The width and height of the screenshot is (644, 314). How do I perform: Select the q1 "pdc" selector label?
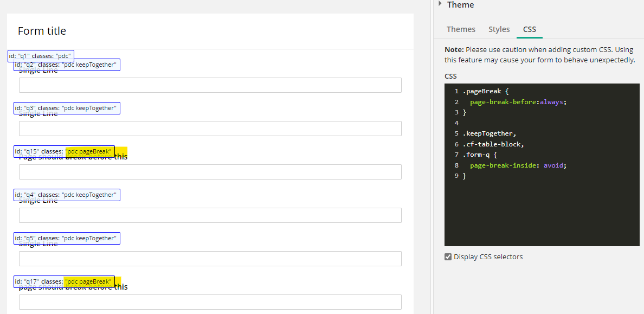(x=41, y=56)
